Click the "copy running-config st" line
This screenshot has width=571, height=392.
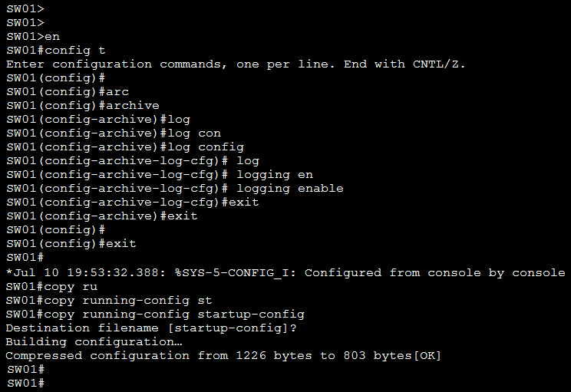coord(109,301)
